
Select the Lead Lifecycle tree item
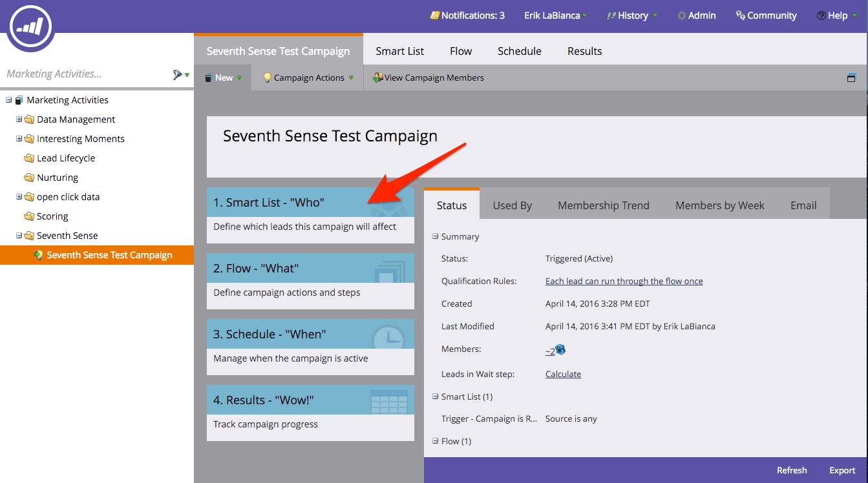click(66, 158)
